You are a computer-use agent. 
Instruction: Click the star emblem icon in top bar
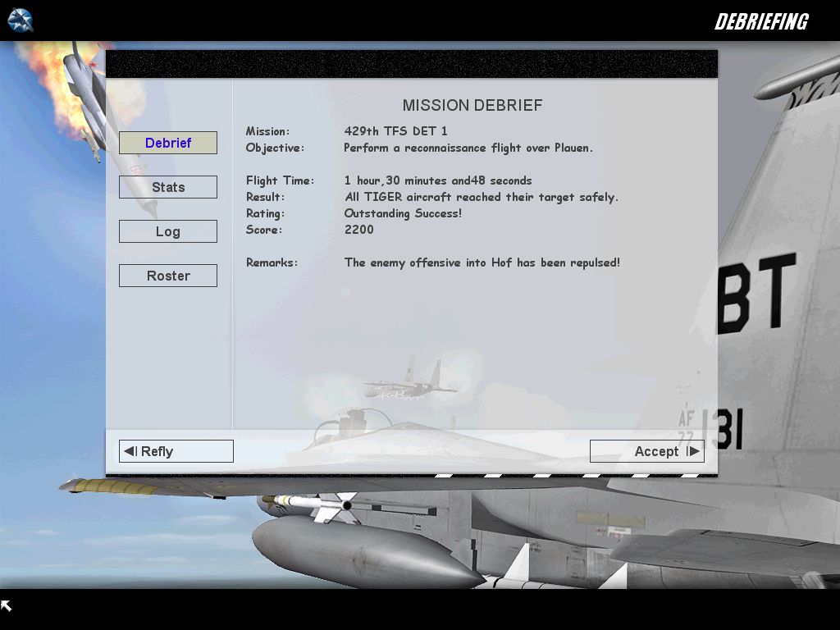21,21
